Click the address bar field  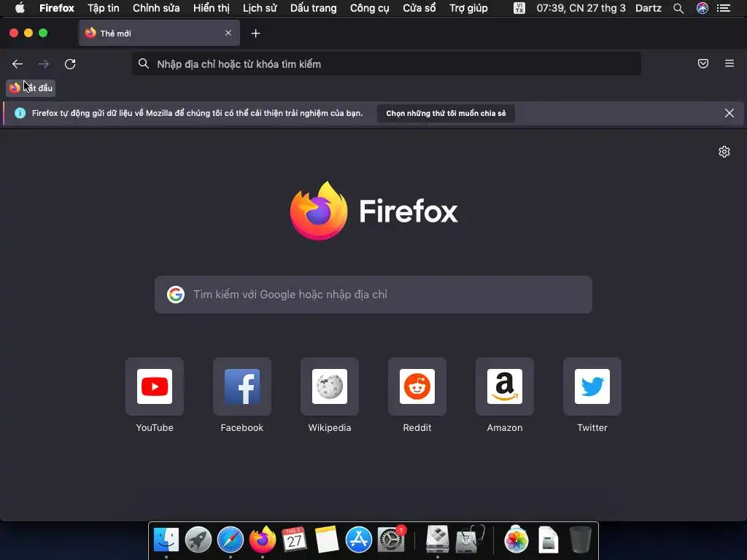(386, 64)
